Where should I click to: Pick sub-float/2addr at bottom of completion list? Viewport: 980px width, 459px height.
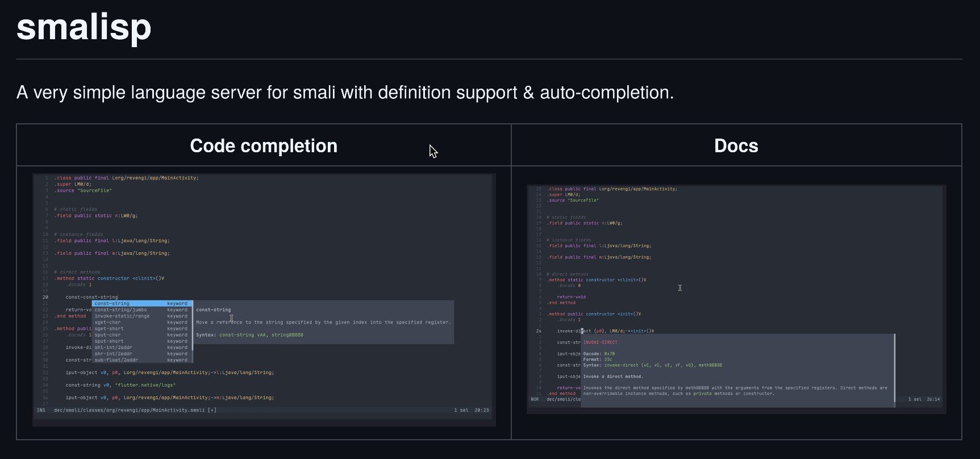tap(116, 360)
